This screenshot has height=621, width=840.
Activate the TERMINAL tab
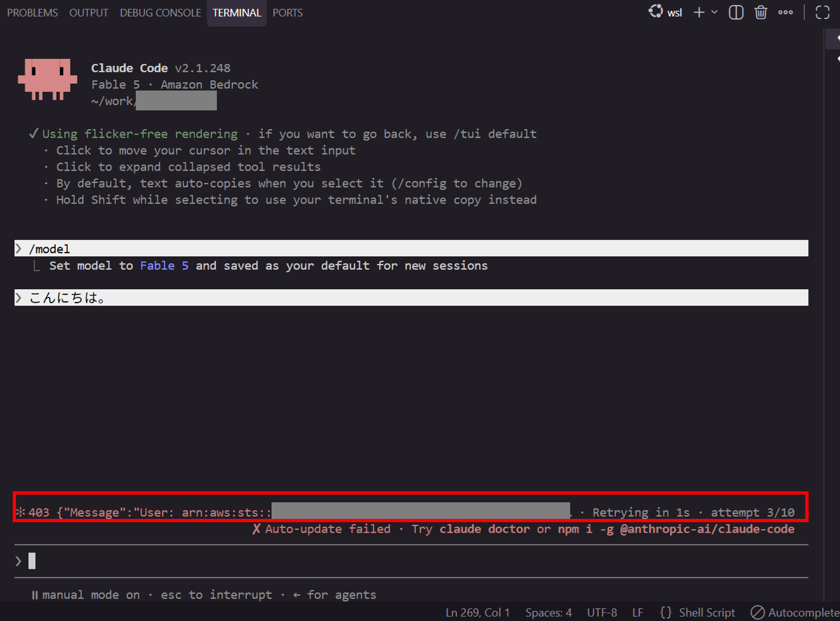click(237, 13)
